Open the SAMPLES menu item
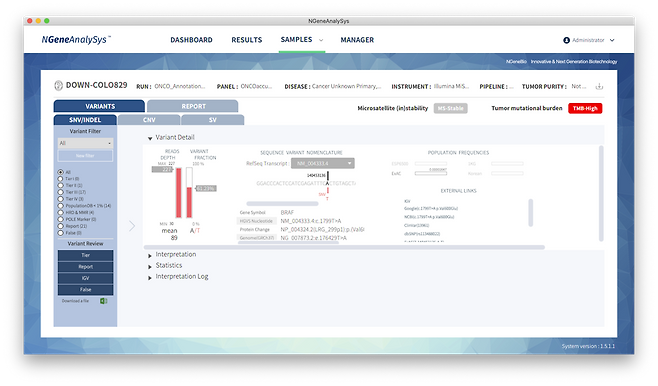This screenshot has width=658, height=386. [296, 39]
